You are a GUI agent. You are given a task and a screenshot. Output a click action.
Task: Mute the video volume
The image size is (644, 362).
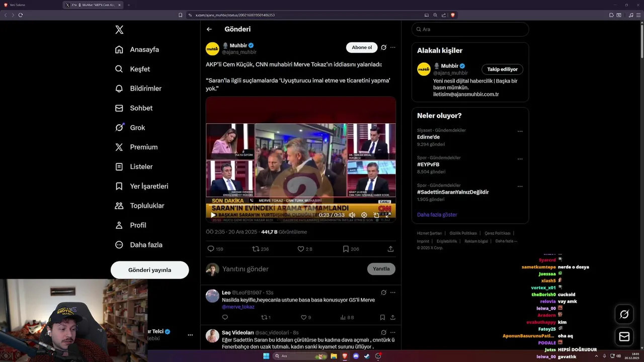pyautogui.click(x=352, y=215)
